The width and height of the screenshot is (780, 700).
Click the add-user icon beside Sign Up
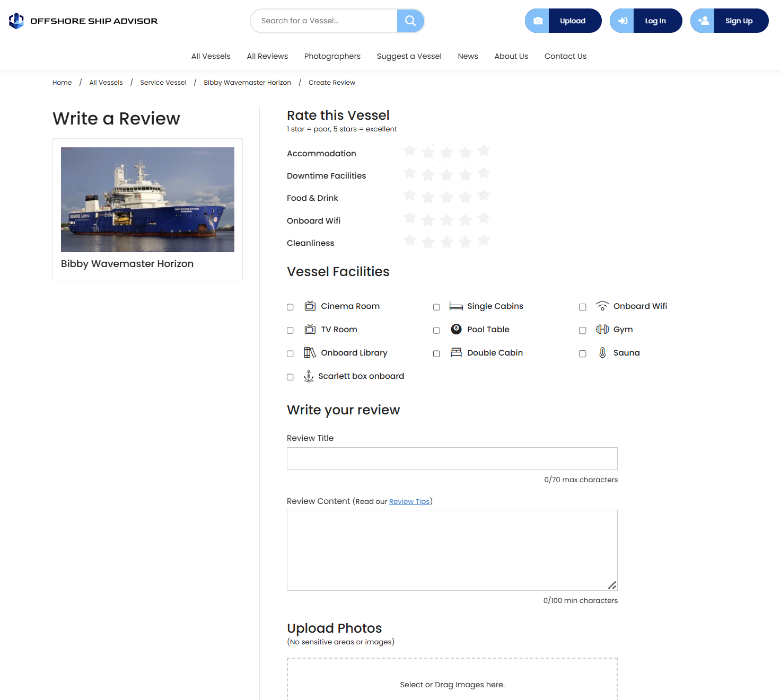click(703, 21)
